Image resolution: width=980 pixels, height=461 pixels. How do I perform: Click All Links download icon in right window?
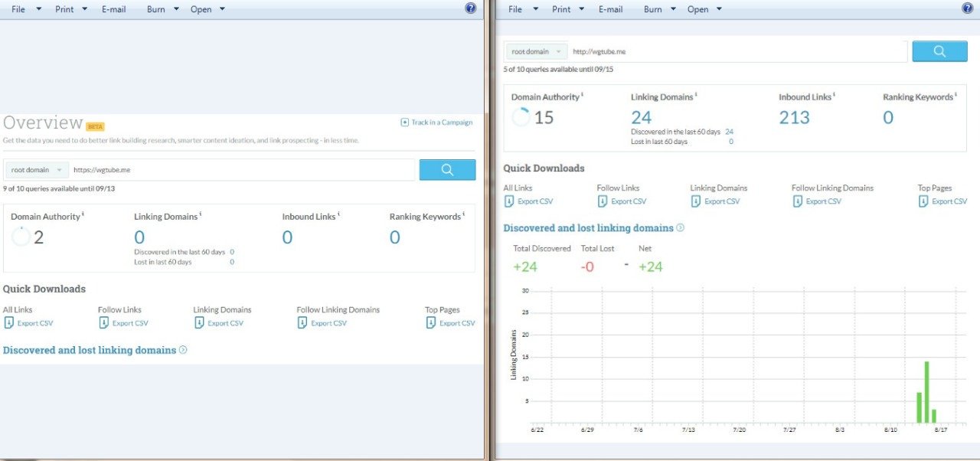(509, 201)
